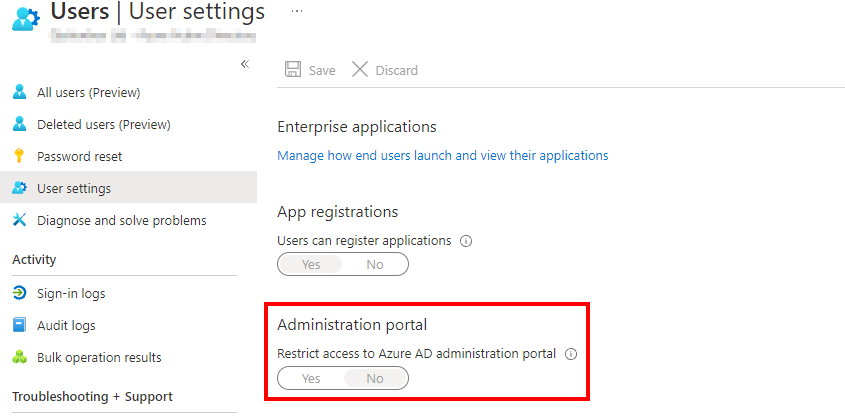The height and width of the screenshot is (419, 845).
Task: Click the info icon beside Users can register applications
Action: click(466, 241)
